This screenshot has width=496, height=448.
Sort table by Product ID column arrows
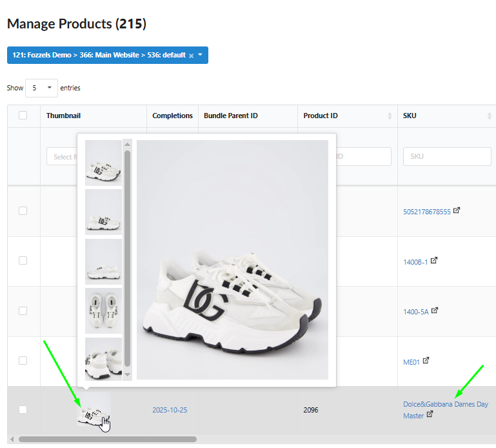390,116
